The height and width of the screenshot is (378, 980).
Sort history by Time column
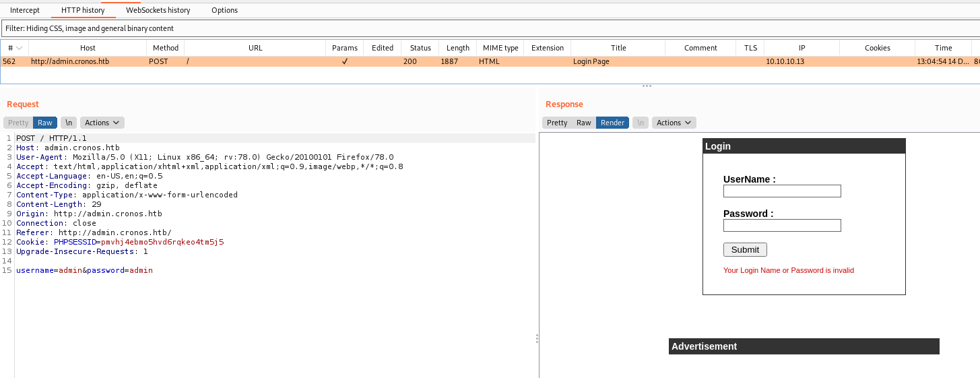click(944, 48)
